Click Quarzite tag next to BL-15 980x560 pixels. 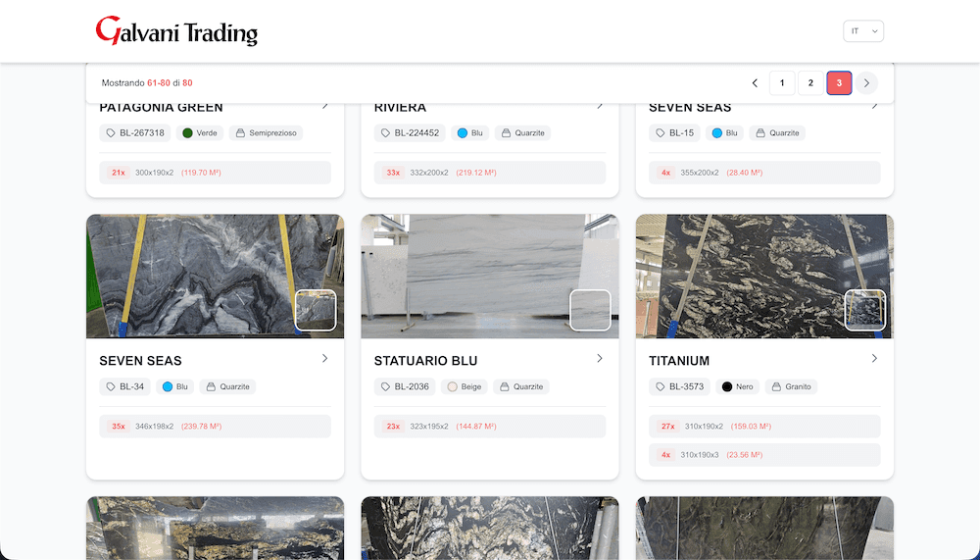[x=777, y=133]
